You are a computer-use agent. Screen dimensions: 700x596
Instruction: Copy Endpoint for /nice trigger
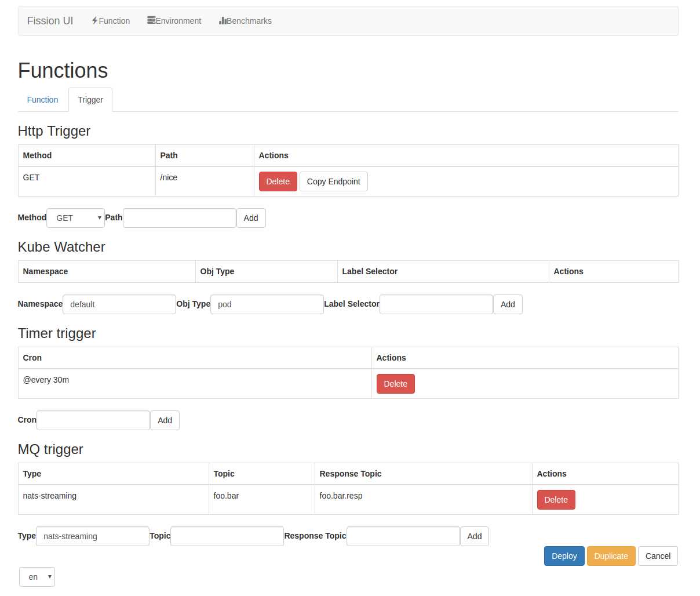334,181
